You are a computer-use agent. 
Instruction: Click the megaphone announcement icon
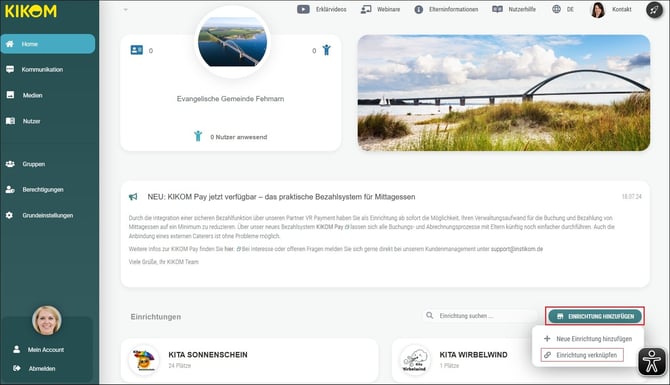click(x=133, y=197)
